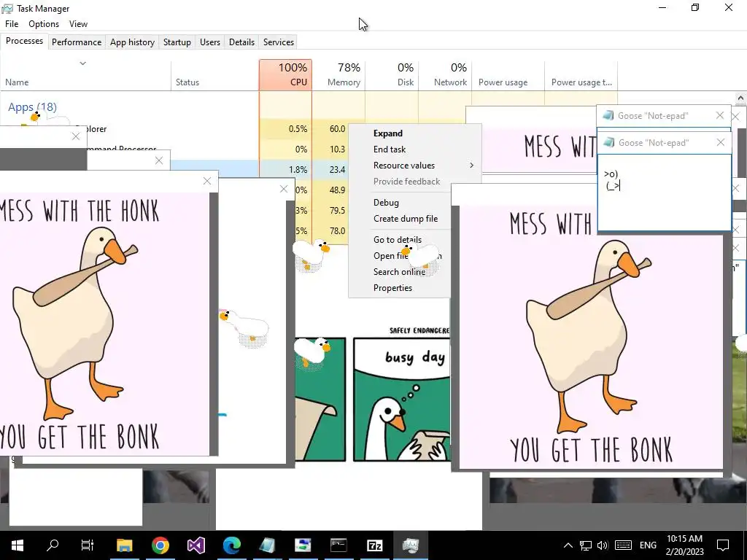Viewport: 747px width, 560px height.
Task: Switch to Goose Notepad taskbar icon
Action: (x=267, y=545)
